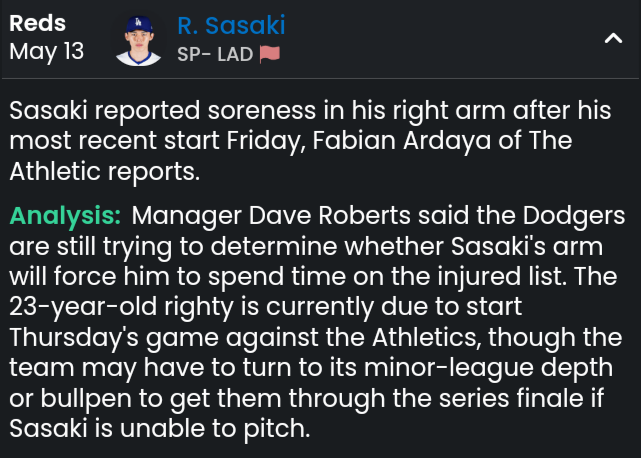Screen dimensions: 641x458
Task: Click "Thursday's game against the Athletics" text
Action: point(244,338)
